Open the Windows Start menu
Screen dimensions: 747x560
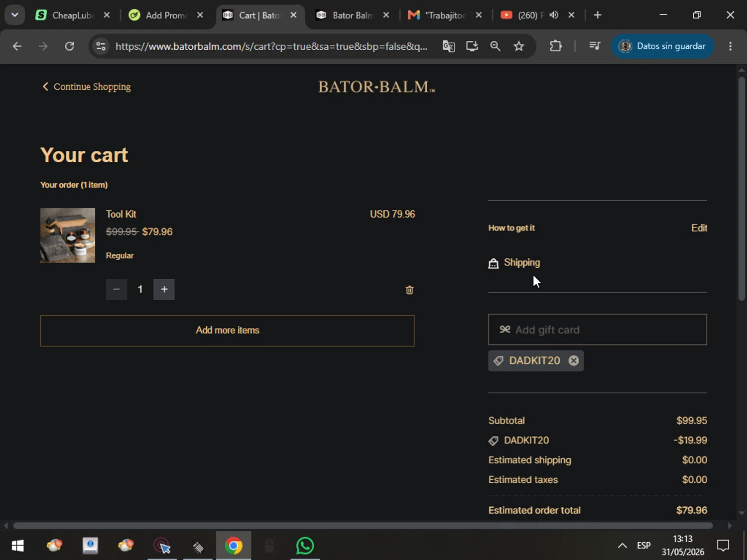(17, 546)
